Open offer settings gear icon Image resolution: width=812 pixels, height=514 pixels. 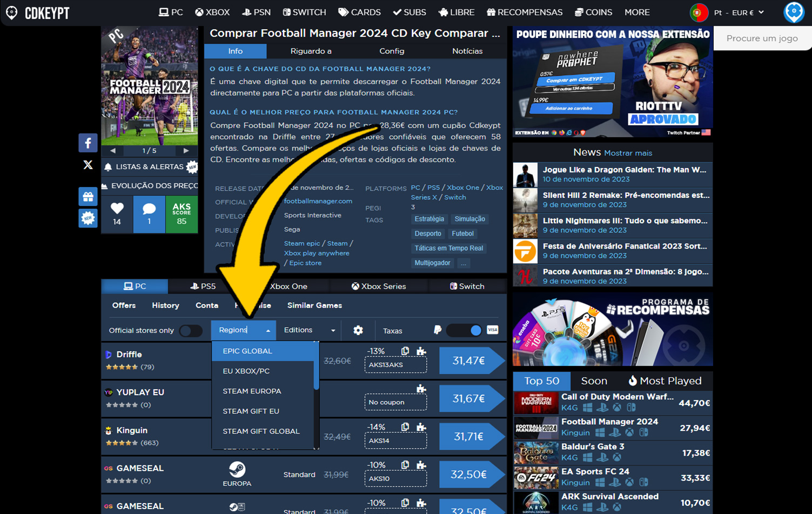[x=358, y=330]
